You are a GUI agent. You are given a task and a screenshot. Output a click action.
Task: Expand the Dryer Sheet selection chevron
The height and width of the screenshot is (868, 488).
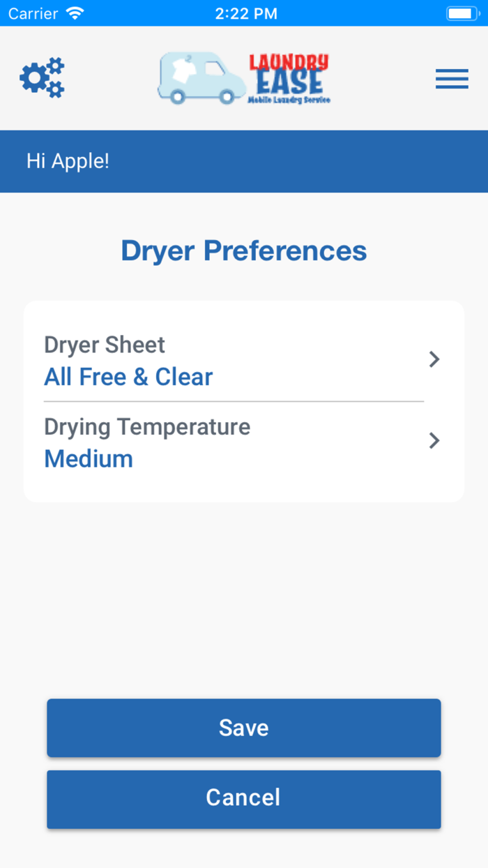point(434,359)
